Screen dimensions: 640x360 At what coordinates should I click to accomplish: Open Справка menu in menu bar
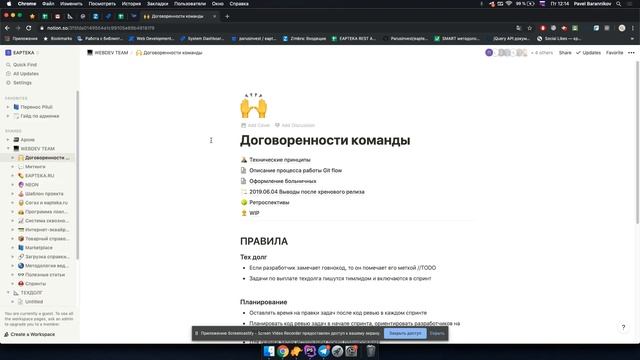tap(239, 4)
